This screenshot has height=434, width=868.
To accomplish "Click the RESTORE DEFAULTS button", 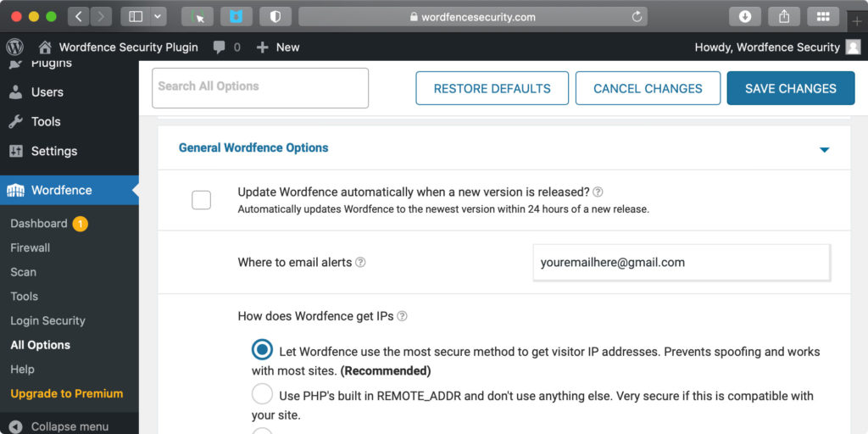I will point(492,88).
